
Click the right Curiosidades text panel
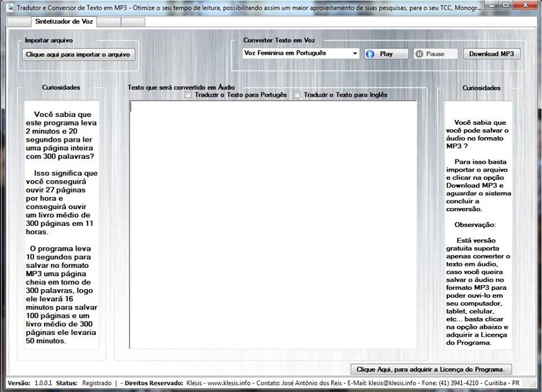click(478, 225)
